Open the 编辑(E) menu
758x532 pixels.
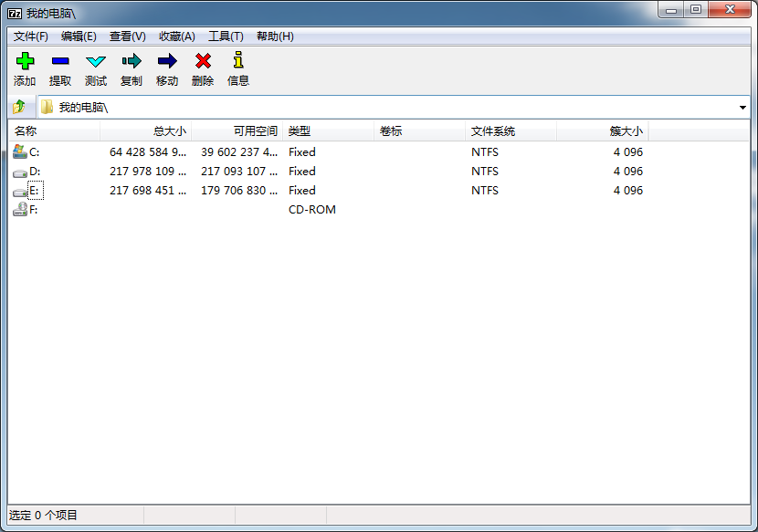[79, 37]
